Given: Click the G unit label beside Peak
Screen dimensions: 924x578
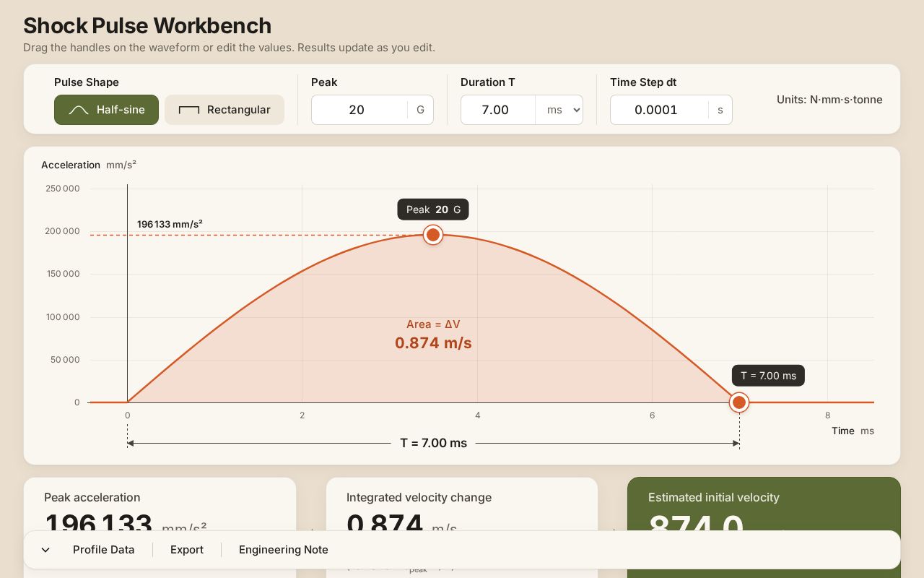Looking at the screenshot, I should coord(420,110).
